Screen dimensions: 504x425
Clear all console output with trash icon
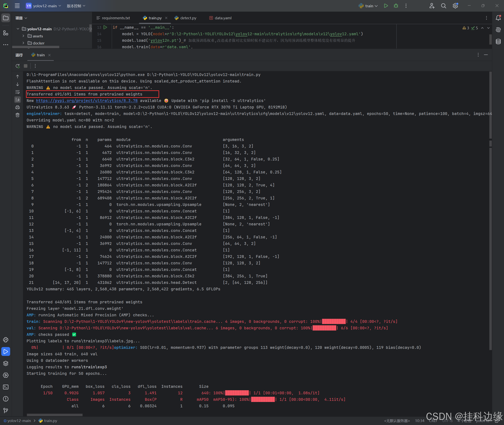(x=18, y=115)
